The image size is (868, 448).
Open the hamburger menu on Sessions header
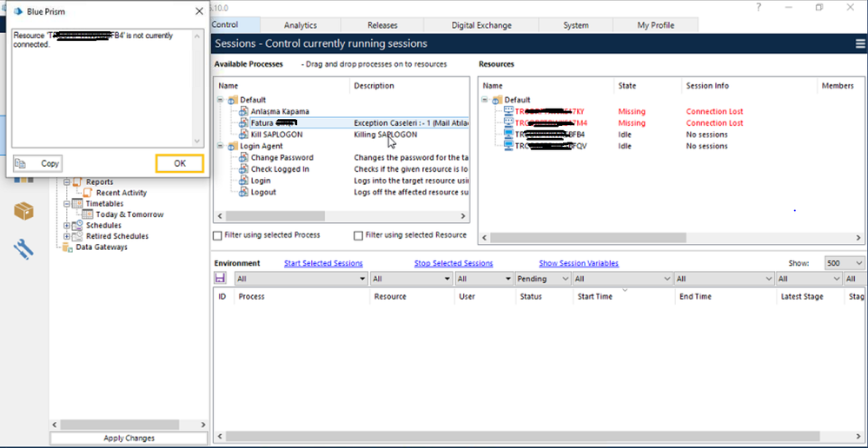pos(861,43)
